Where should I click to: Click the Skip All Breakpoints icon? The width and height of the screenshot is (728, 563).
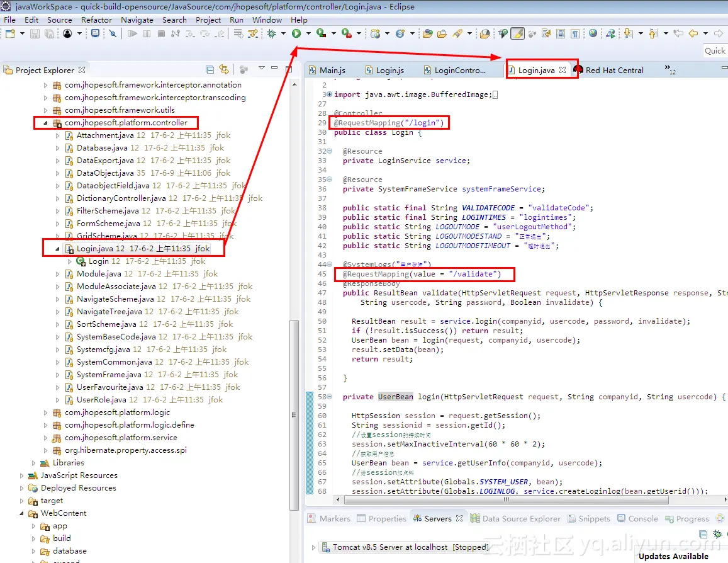coord(113,33)
